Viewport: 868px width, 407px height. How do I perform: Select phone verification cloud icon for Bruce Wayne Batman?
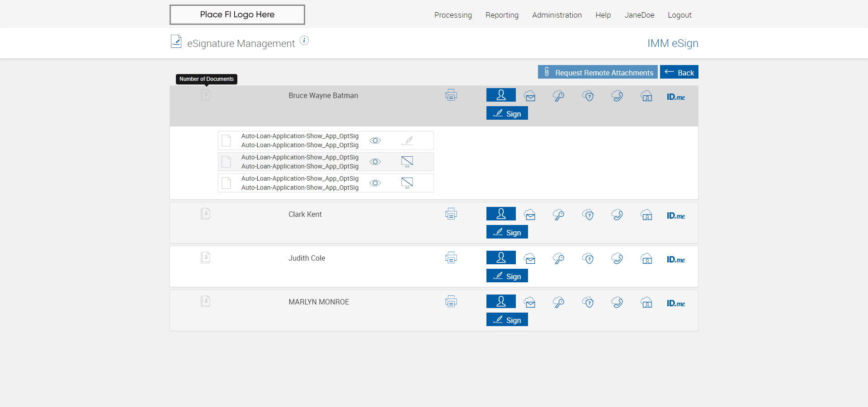pos(617,96)
